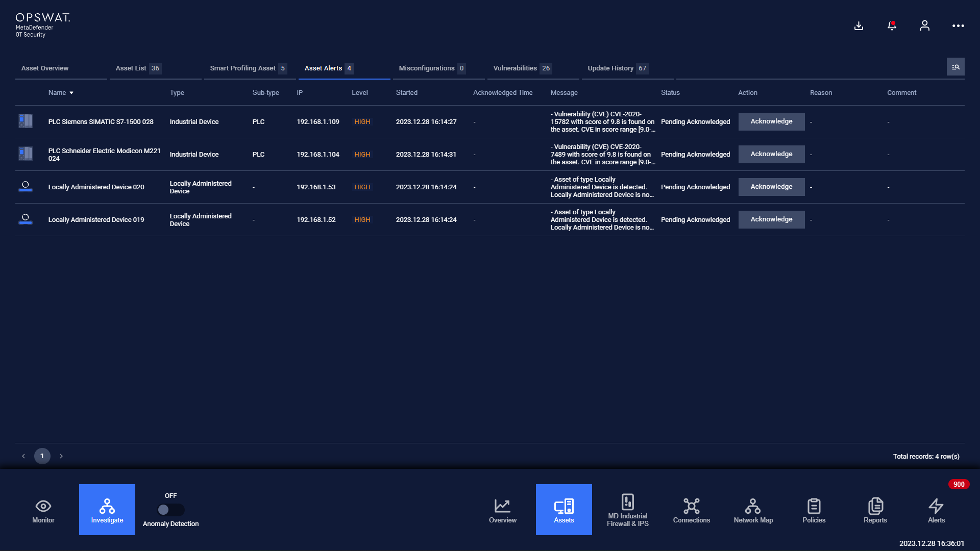Click the Type column header

pos(177,93)
